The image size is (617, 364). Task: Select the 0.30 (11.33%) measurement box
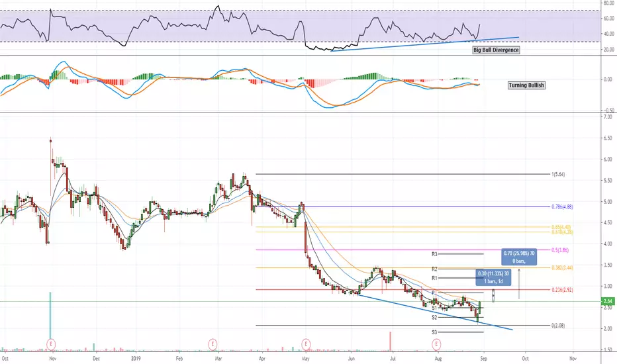(x=493, y=277)
